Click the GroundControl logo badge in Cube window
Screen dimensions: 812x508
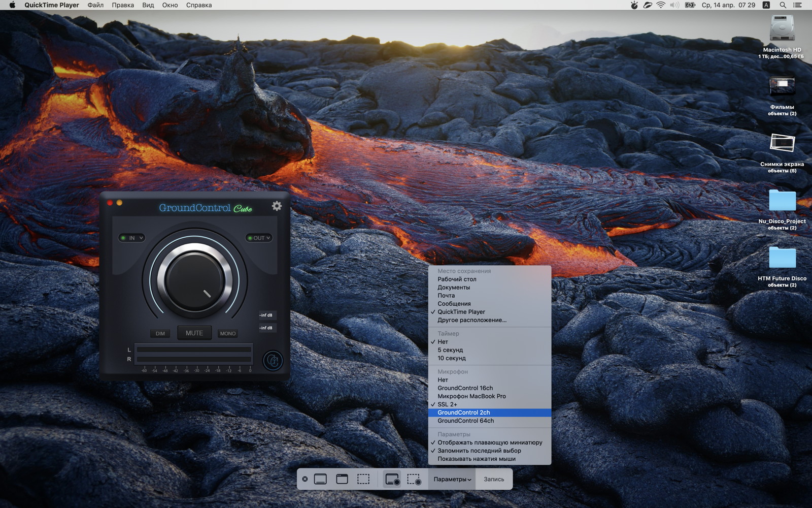pos(273,360)
